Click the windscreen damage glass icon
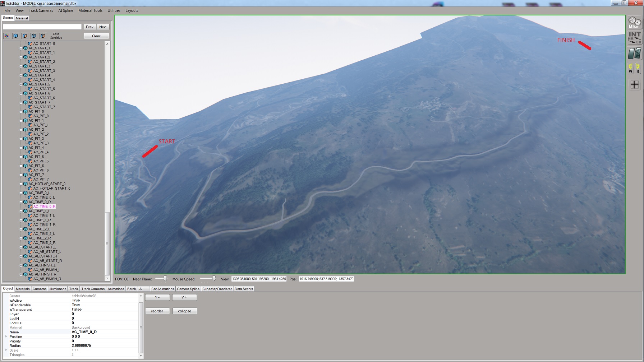This screenshot has height=362, width=644. [634, 54]
